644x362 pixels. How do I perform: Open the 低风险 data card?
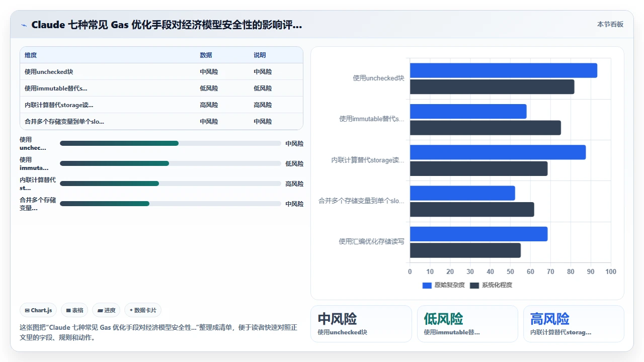pyautogui.click(x=467, y=324)
